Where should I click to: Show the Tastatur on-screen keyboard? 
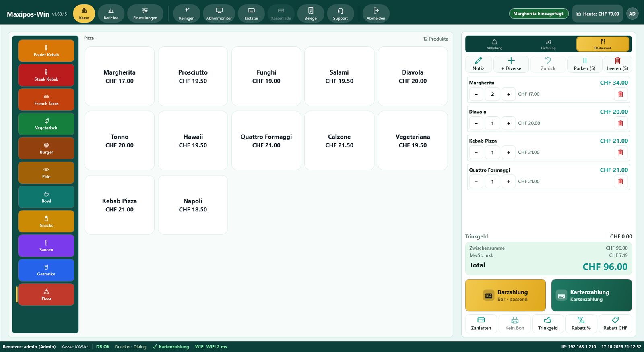[251, 14]
